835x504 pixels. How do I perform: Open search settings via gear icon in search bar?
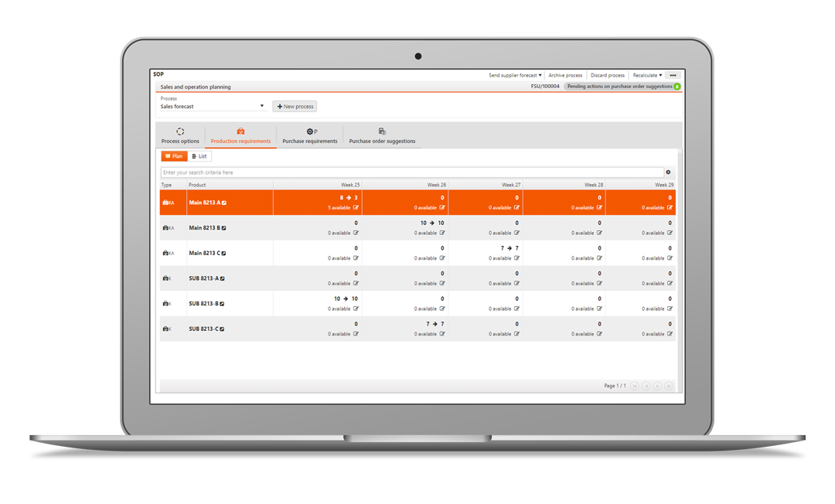[x=667, y=172]
